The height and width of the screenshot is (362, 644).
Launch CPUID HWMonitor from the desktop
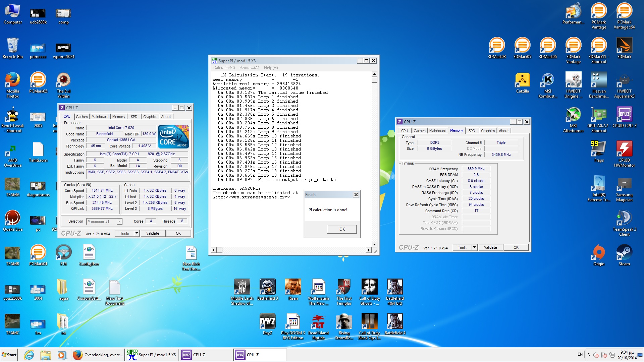click(x=624, y=154)
